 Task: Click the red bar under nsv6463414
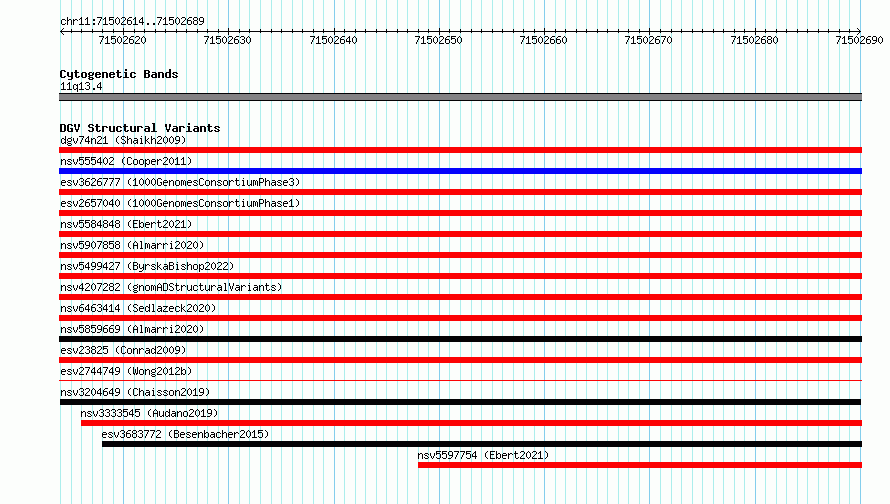(x=460, y=318)
